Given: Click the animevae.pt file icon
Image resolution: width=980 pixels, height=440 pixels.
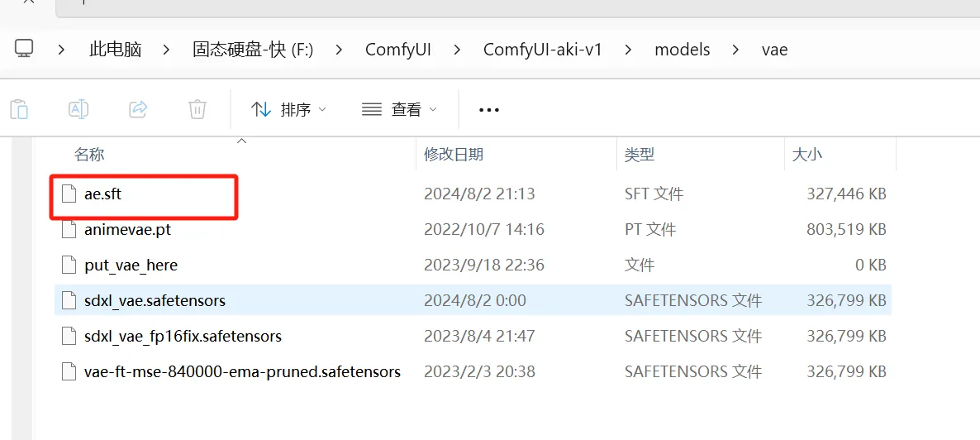Looking at the screenshot, I should point(69,230).
